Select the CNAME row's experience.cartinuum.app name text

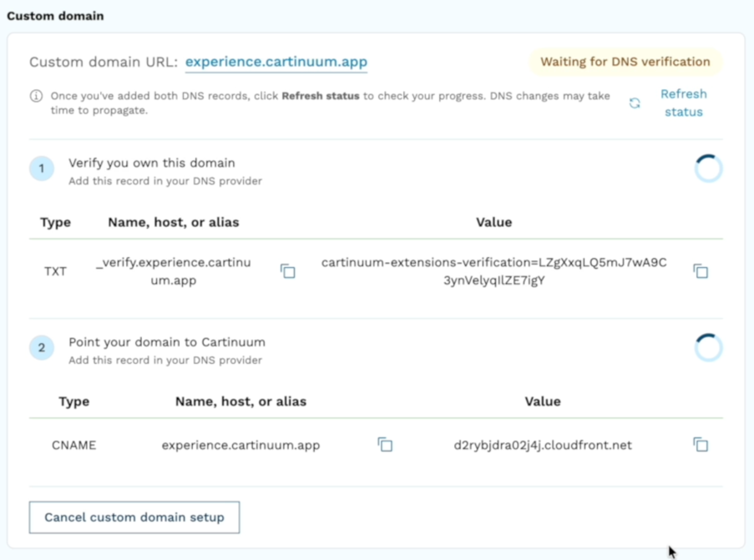(x=240, y=445)
